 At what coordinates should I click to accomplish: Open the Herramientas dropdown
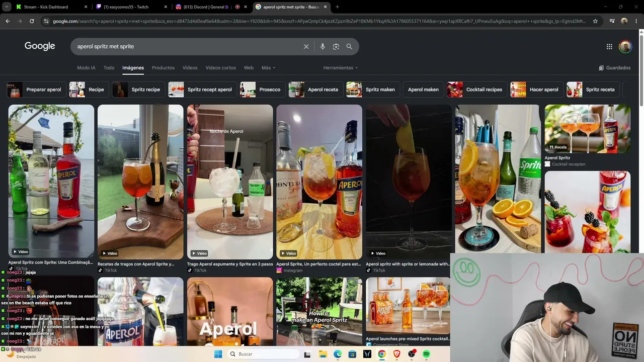pyautogui.click(x=341, y=68)
